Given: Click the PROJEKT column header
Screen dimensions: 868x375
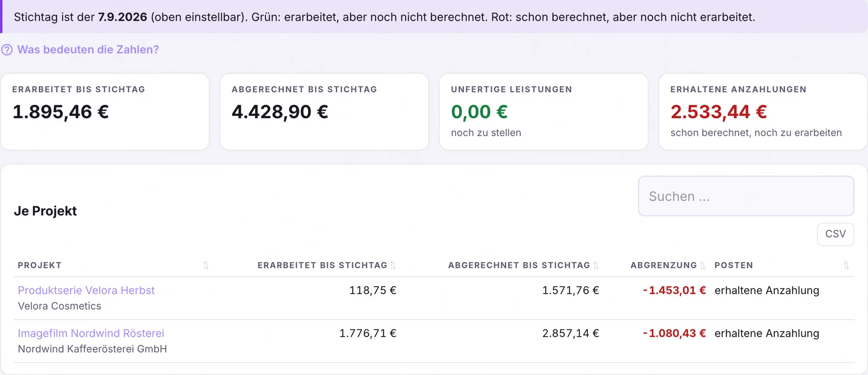Looking at the screenshot, I should tap(40, 265).
